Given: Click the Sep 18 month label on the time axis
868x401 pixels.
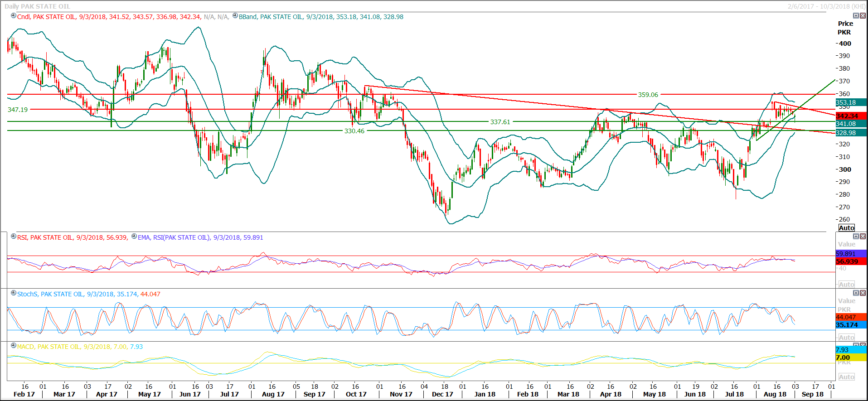Looking at the screenshot, I should (x=813, y=394).
